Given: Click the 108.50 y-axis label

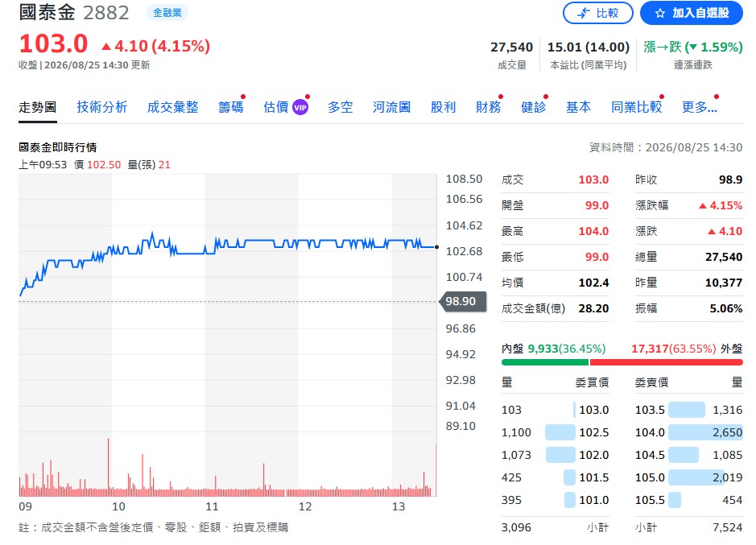Looking at the screenshot, I should pyautogui.click(x=464, y=179).
